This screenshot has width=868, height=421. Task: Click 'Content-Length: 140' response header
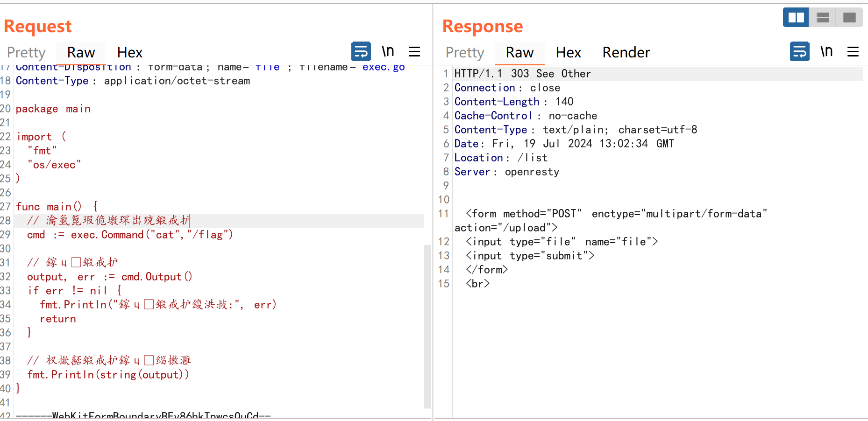click(514, 102)
